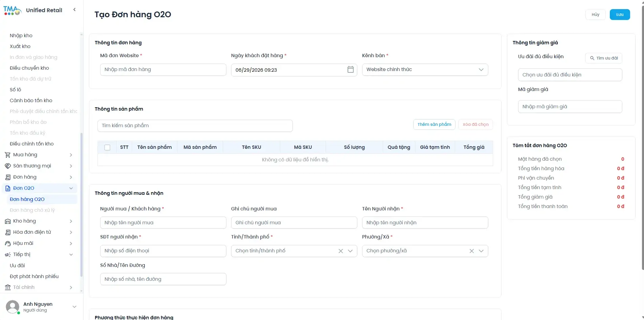Clear the Phường/Xã selection
The image size is (644, 320).
472,251
